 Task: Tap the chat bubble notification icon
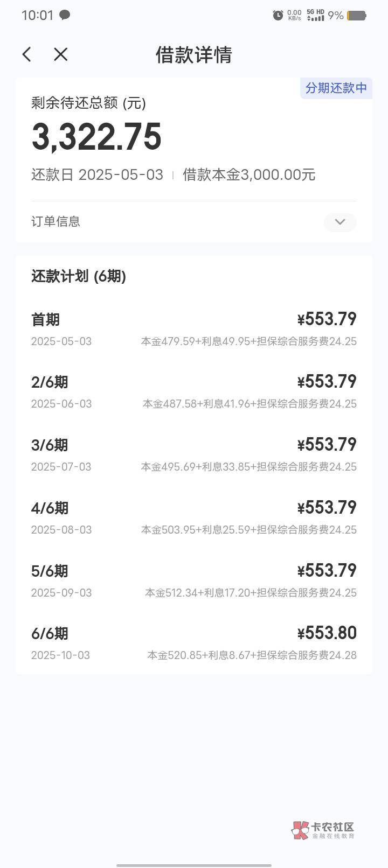click(65, 15)
